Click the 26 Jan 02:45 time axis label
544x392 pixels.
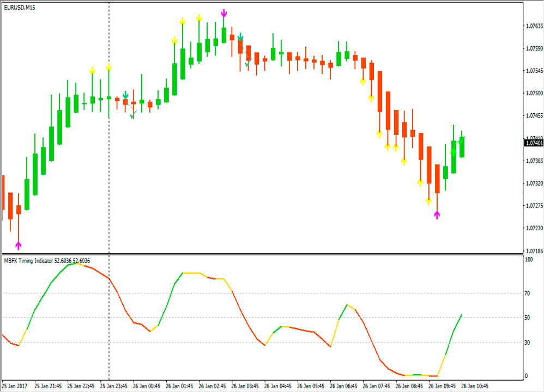point(212,386)
